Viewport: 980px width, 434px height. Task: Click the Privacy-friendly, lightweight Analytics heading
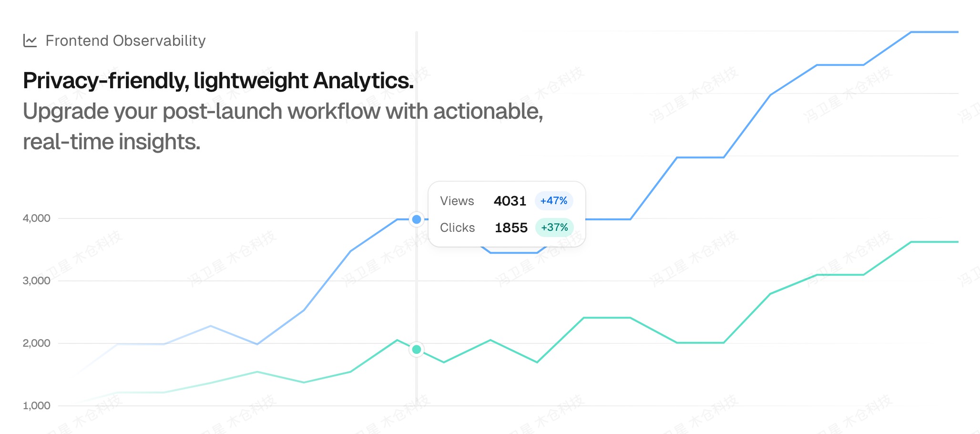click(x=218, y=81)
